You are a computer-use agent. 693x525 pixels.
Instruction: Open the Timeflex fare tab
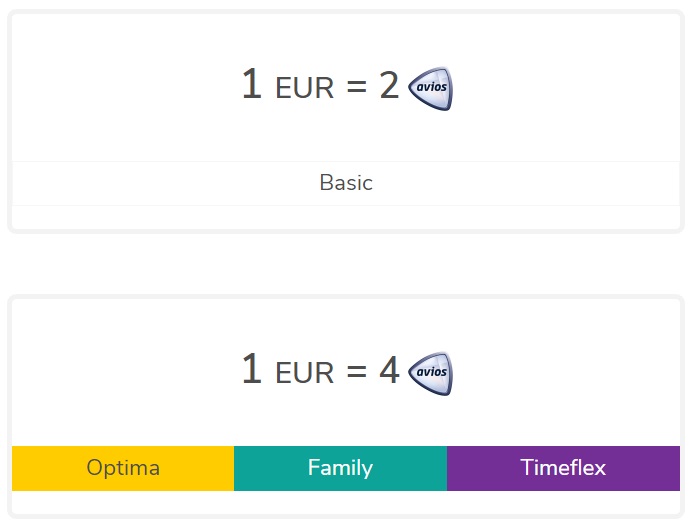(563, 468)
